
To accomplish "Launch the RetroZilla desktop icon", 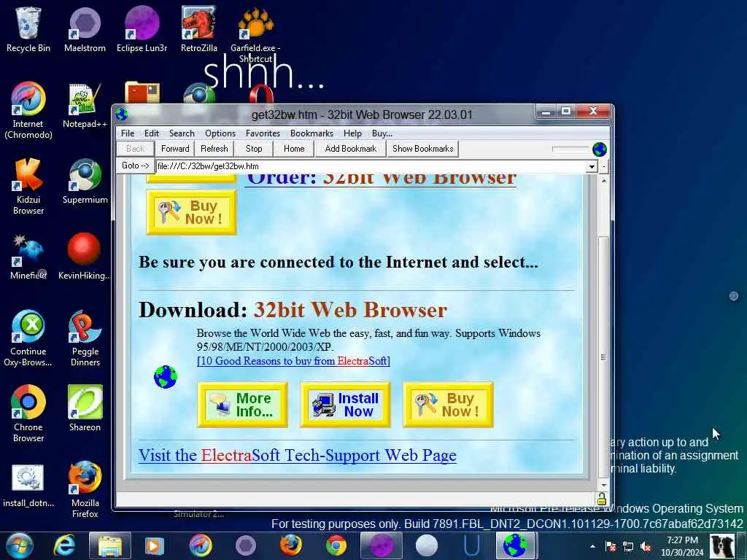I will [x=198, y=29].
